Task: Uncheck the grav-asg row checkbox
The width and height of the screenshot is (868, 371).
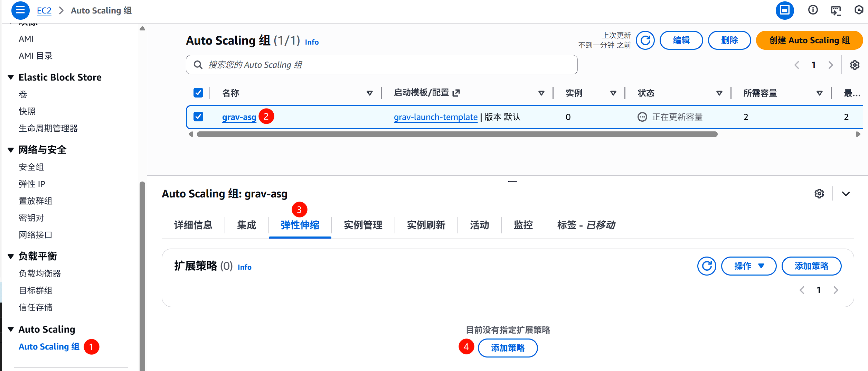Action: coord(198,117)
